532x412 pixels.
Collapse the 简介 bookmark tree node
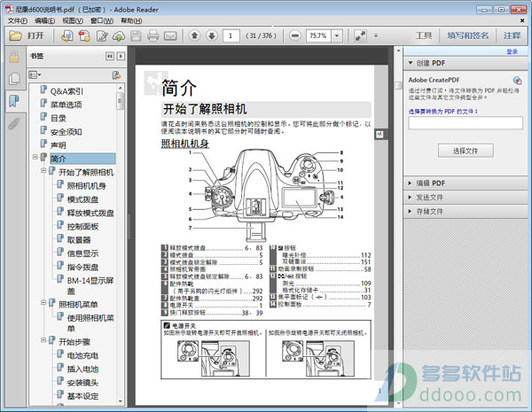point(35,157)
